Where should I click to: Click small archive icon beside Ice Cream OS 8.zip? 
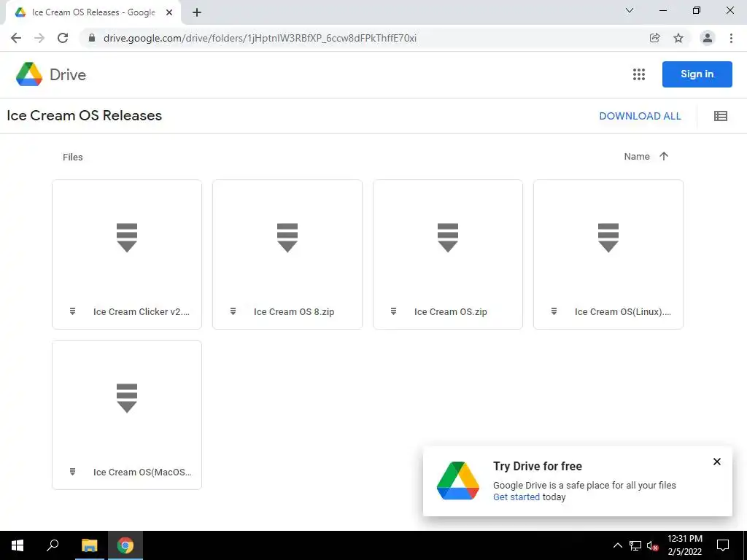click(233, 311)
